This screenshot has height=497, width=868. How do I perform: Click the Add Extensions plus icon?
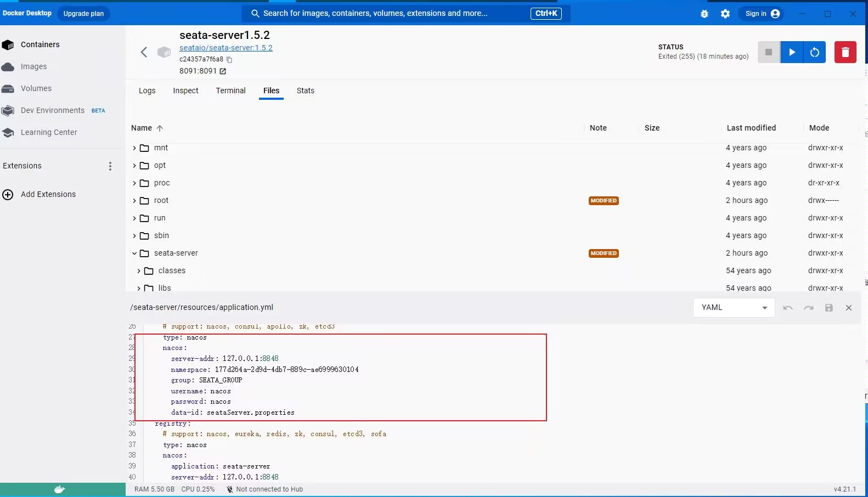8,194
